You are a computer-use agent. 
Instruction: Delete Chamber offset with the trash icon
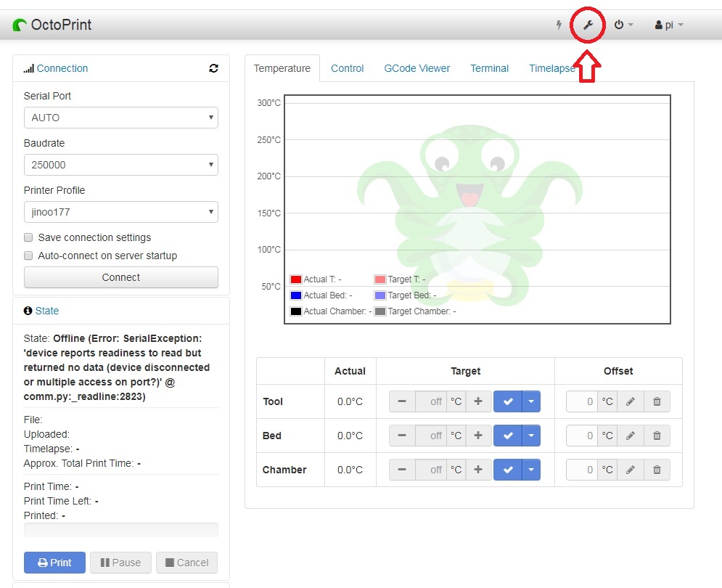(657, 470)
